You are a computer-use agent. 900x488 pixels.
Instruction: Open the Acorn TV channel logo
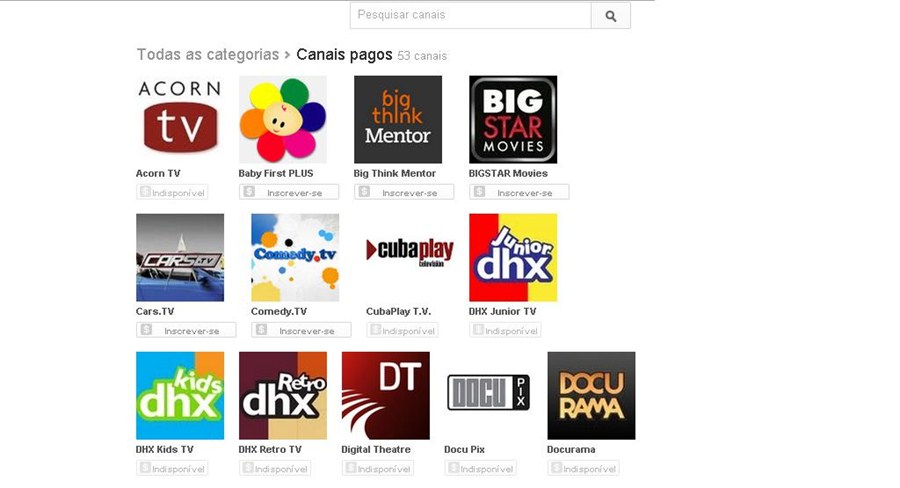point(180,119)
